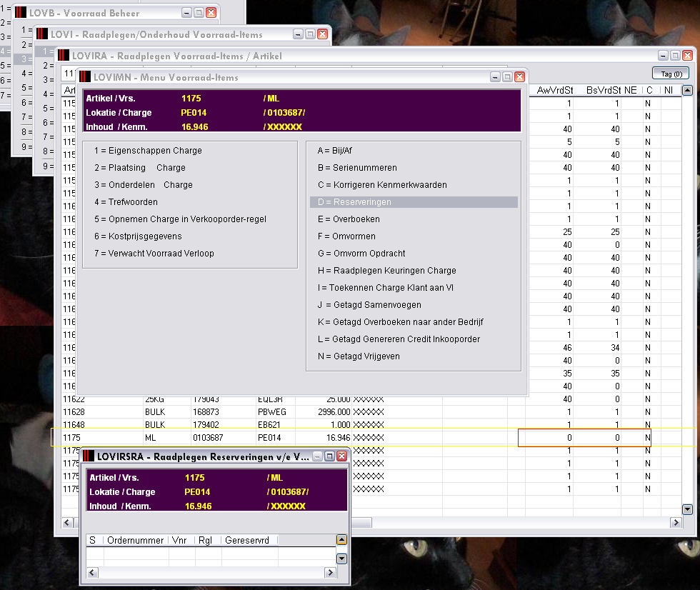Select option A Bij/Af
The height and width of the screenshot is (590, 700).
pyautogui.click(x=335, y=151)
